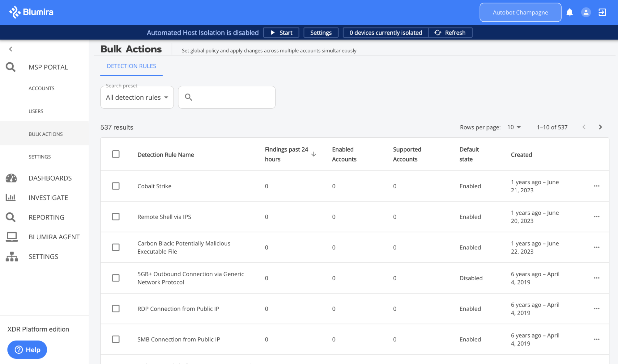The height and width of the screenshot is (364, 618).
Task: Click the logout/exit icon top right
Action: 602,12
